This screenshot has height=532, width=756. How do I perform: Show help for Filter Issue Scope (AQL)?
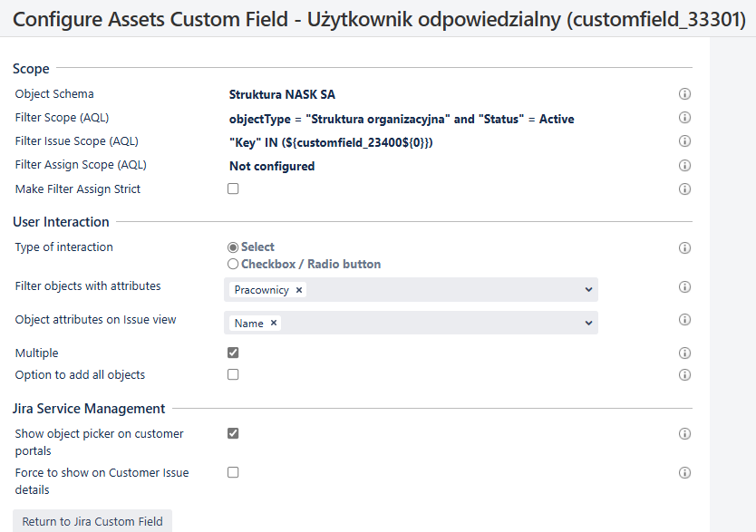click(x=684, y=141)
